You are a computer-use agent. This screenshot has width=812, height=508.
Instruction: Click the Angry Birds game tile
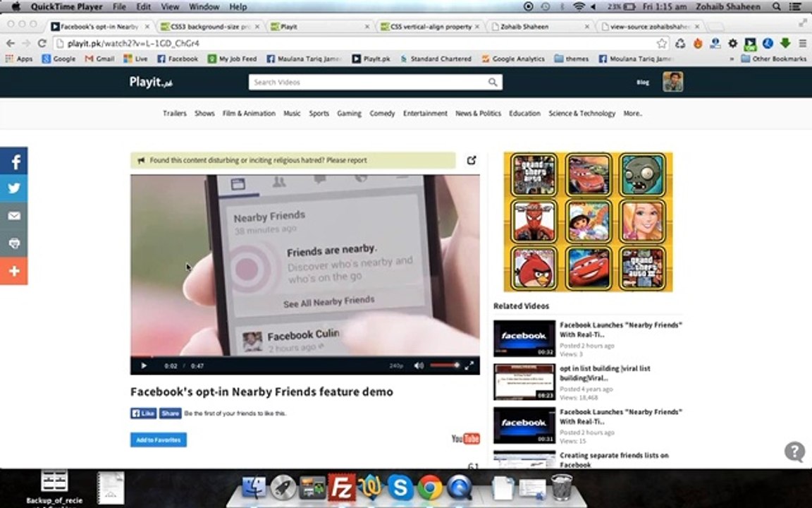(534, 268)
